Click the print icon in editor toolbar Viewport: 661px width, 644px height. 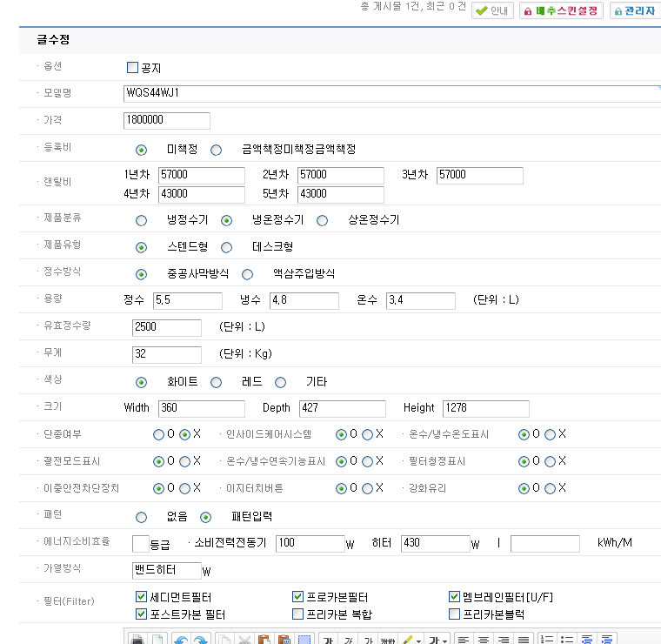(x=138, y=640)
